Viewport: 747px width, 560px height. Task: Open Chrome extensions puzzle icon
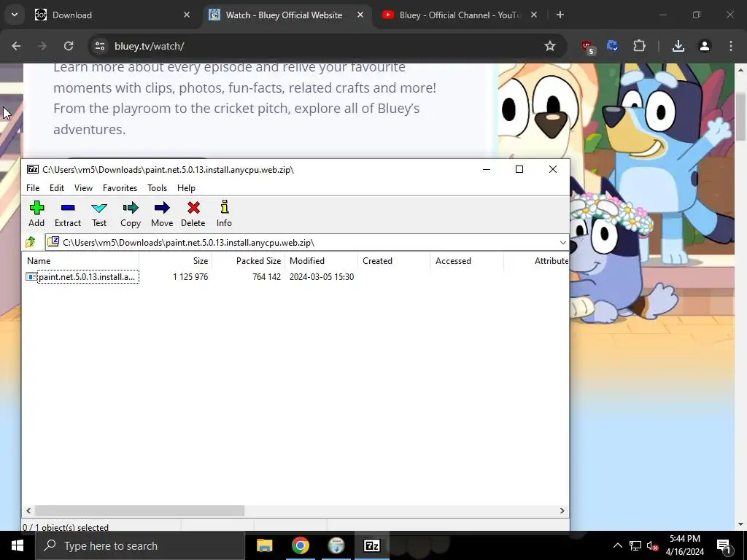coord(639,46)
